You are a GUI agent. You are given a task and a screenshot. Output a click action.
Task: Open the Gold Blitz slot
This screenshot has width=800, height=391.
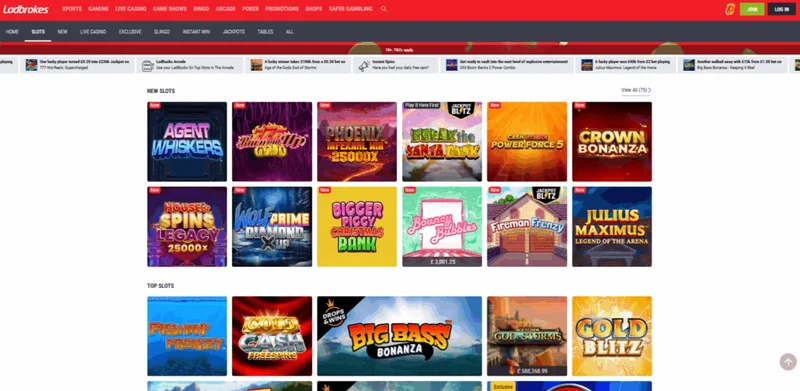(x=612, y=336)
